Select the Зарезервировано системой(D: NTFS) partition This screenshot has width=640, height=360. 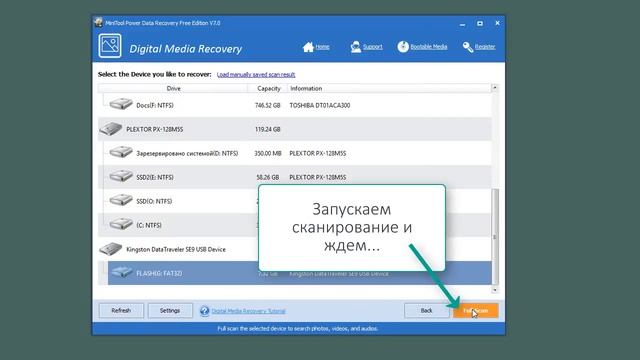pyautogui.click(x=295, y=153)
